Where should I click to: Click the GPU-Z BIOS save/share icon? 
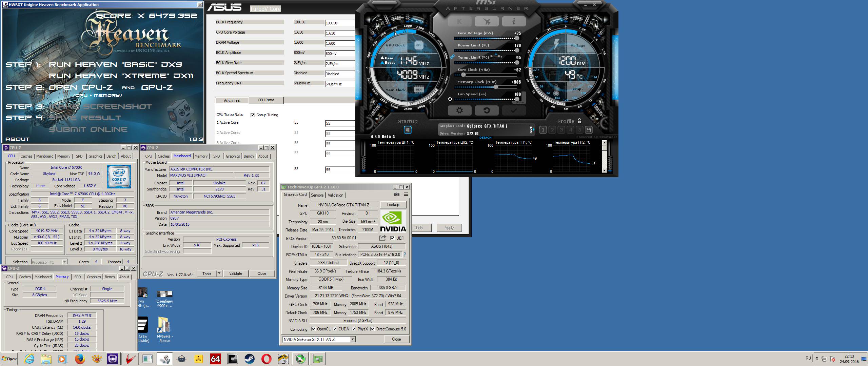[382, 238]
